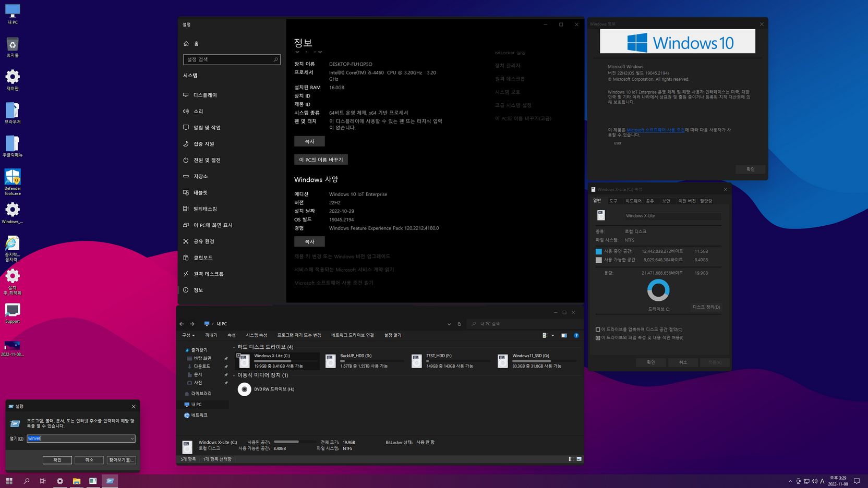Select the BackUP_HDD (D:) drive
The height and width of the screenshot is (488, 868).
[365, 361]
